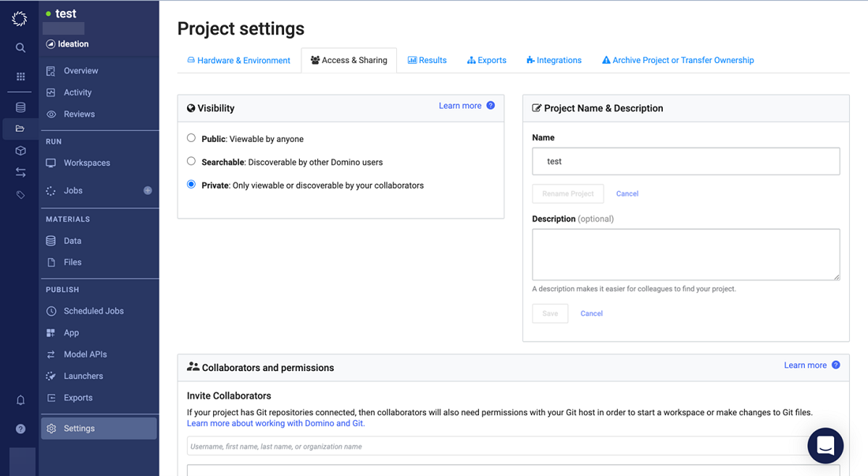Click the tag icon in the narrow rail
868x476 pixels.
[21, 195]
